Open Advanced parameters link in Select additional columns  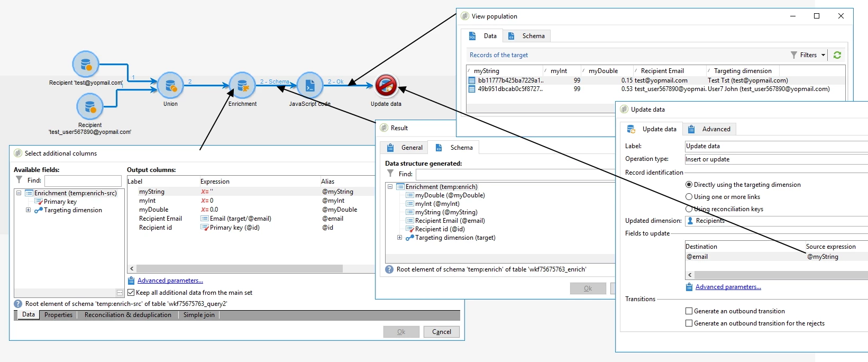[170, 280]
